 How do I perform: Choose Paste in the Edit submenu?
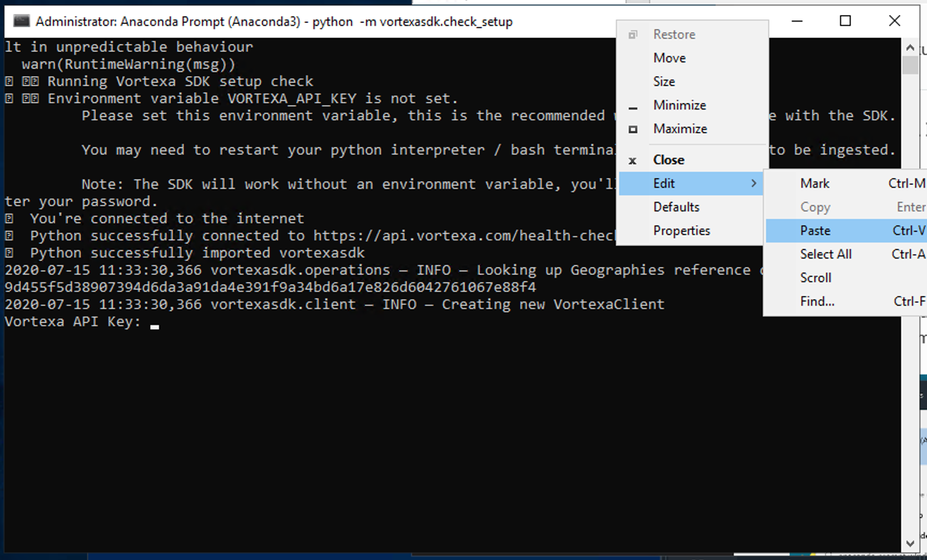tap(847, 231)
